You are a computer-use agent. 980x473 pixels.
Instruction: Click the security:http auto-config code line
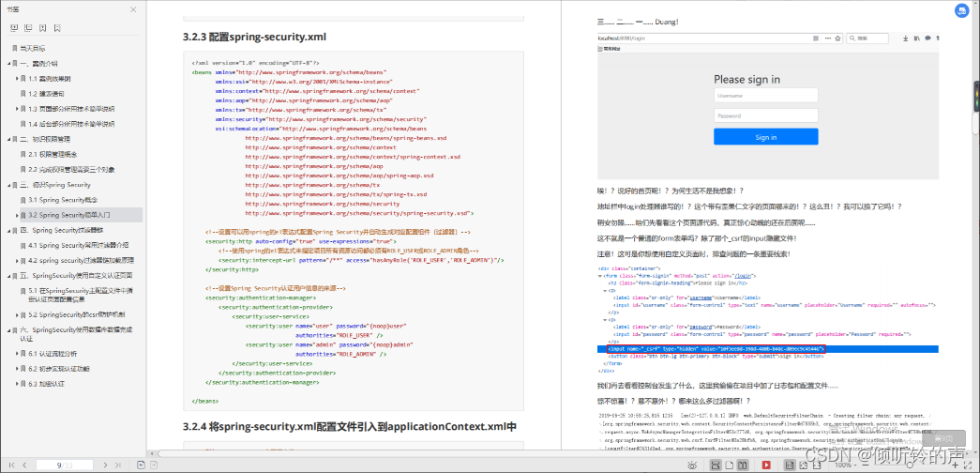[301, 241]
